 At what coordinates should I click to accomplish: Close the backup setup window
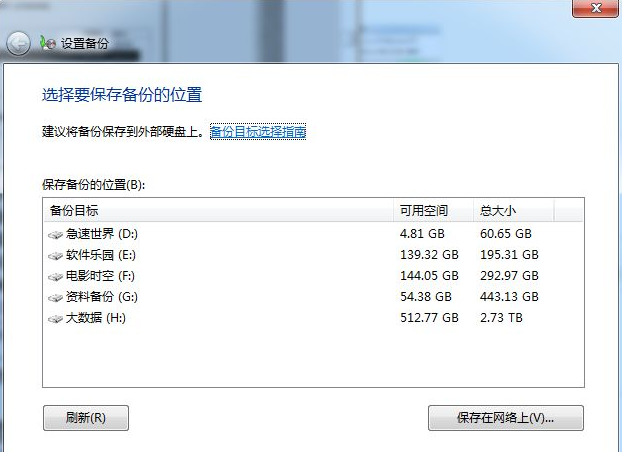595,8
